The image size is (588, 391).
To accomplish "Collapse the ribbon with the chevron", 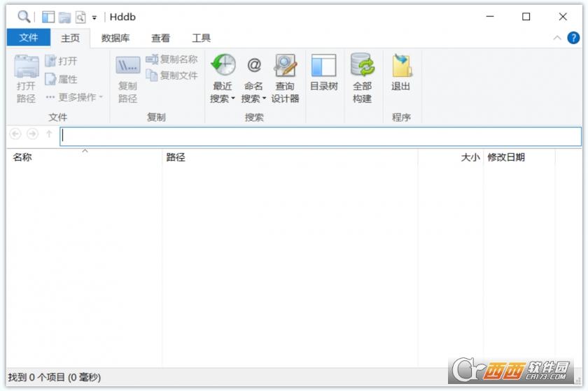I will pyautogui.click(x=557, y=38).
